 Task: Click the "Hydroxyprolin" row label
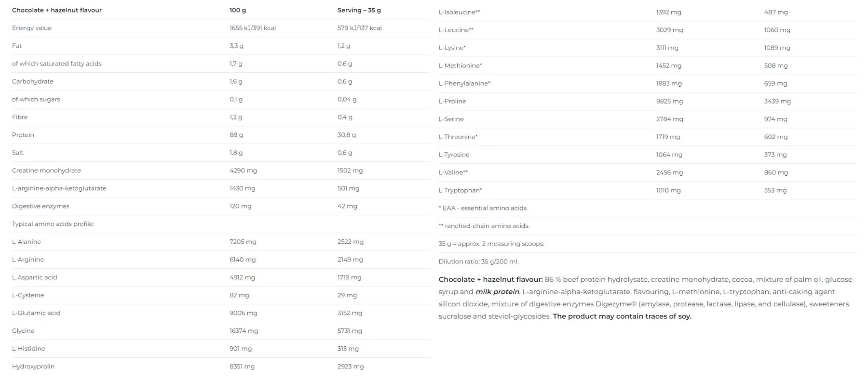pos(33,367)
